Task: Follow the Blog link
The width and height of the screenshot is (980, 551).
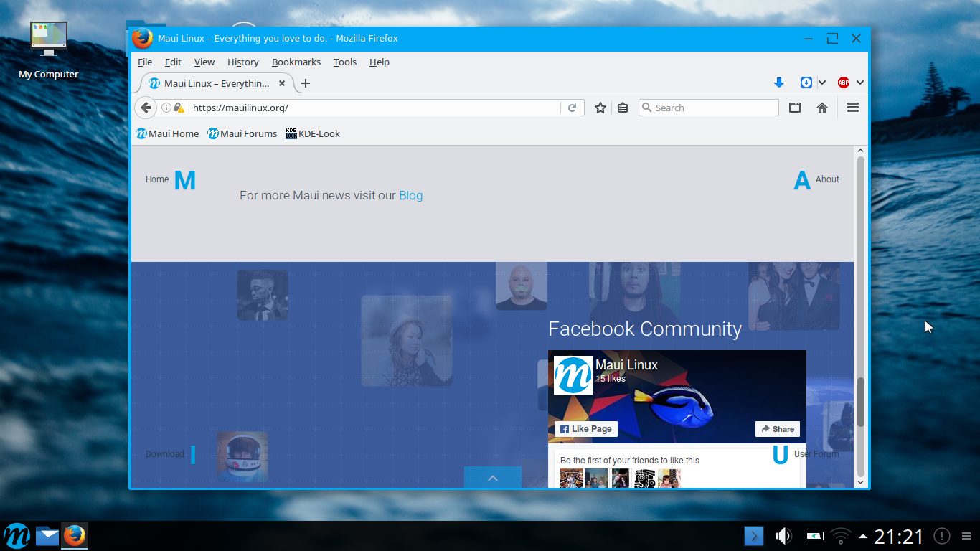Action: point(410,195)
